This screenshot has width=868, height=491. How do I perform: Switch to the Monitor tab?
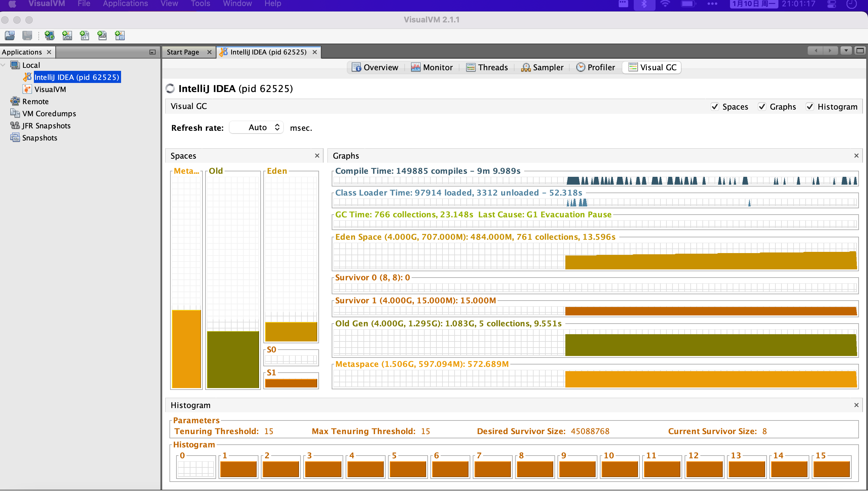(432, 68)
